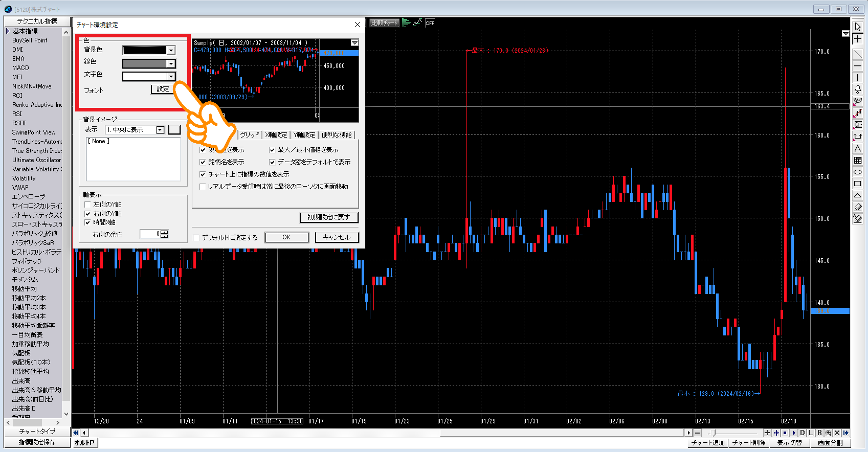868x452 pixels.
Task: Click the main chart top-right dropdown arrow
Action: (845, 34)
